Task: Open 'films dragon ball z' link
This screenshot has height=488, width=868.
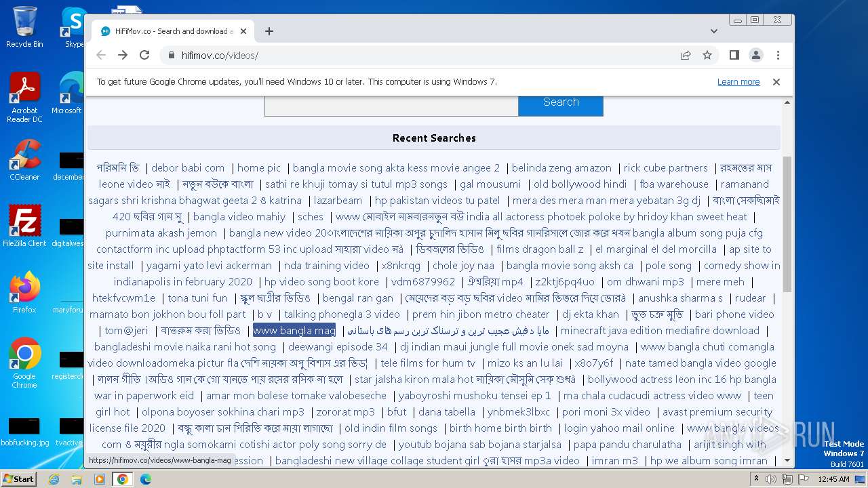Action: [540, 249]
